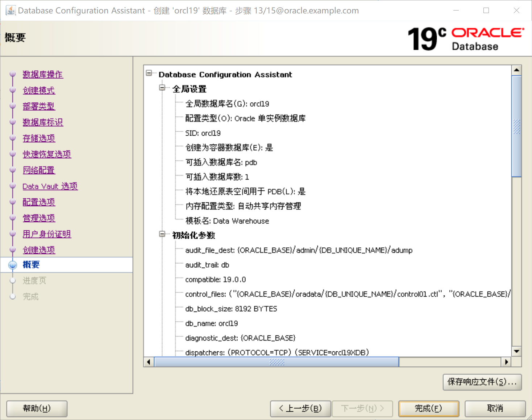Select the diagnostic_dest parameter row
This screenshot has width=532, height=420.
tap(240, 338)
